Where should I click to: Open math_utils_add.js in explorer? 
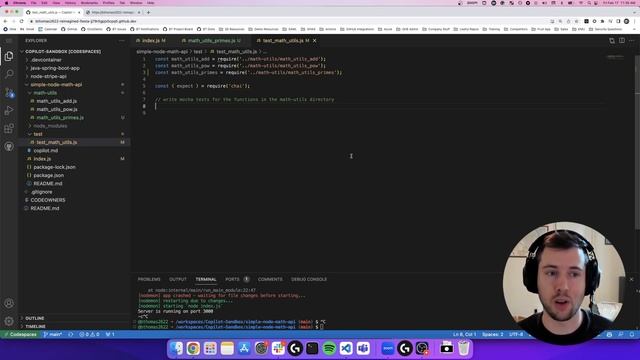tap(57, 101)
